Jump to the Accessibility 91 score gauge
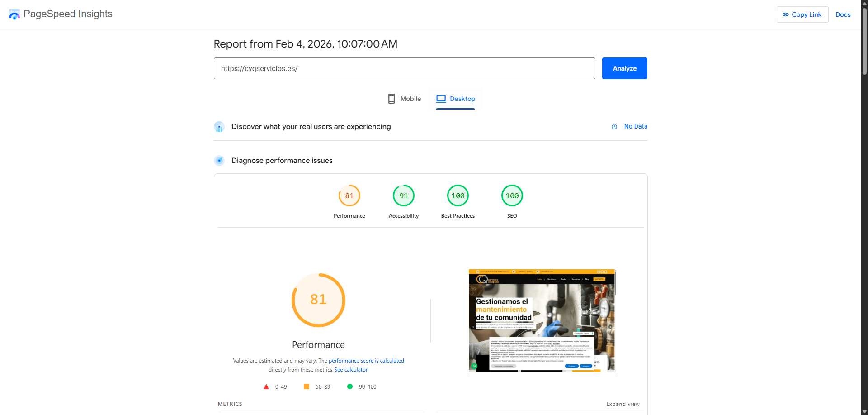 [x=403, y=196]
